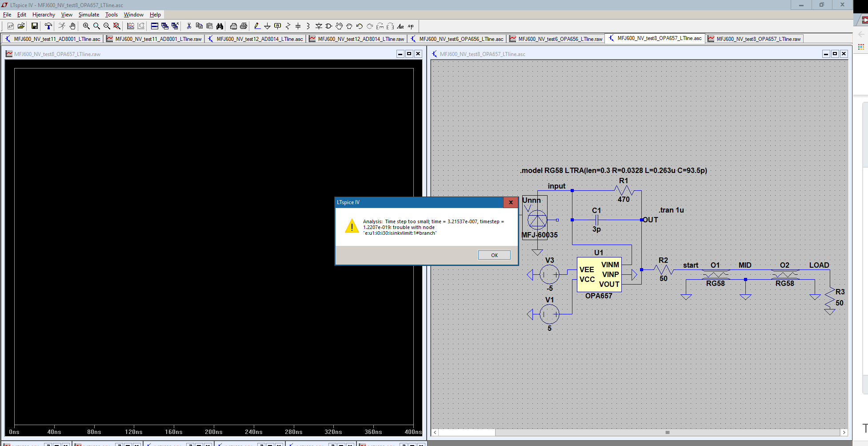The height and width of the screenshot is (446, 868).
Task: Close the LTspice error dialog
Action: (510, 202)
